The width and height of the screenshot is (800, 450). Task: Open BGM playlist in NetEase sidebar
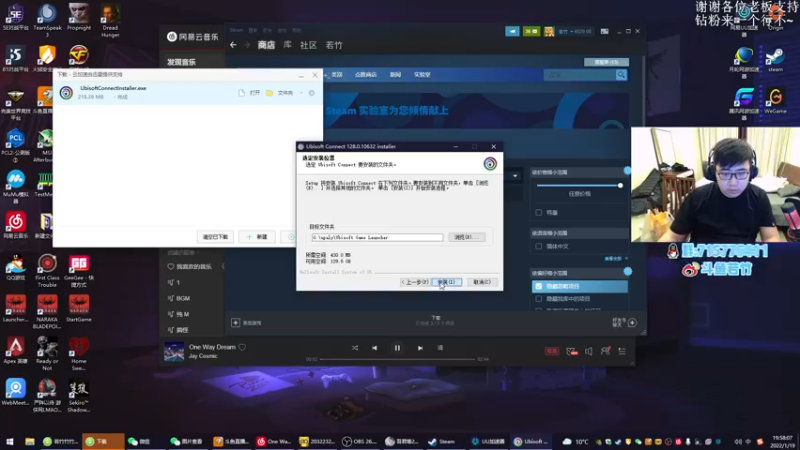pyautogui.click(x=179, y=298)
